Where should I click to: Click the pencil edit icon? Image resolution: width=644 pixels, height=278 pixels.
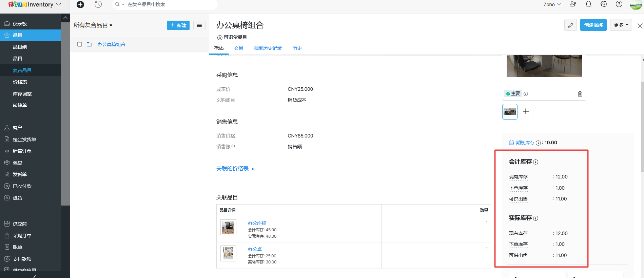coord(570,25)
